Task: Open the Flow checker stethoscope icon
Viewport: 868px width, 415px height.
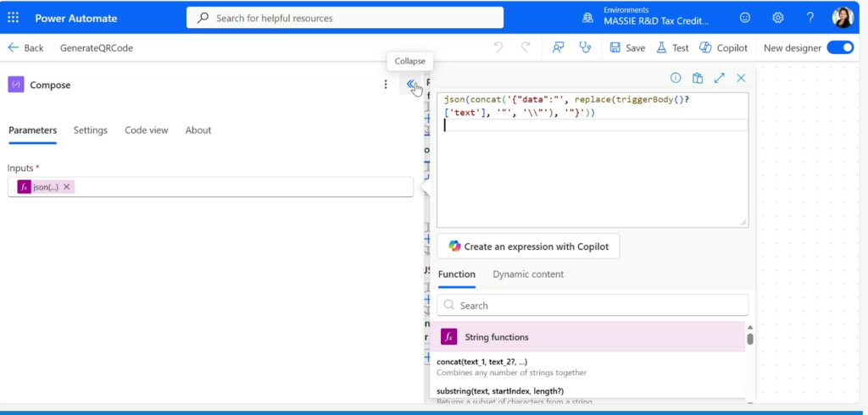Action: (x=585, y=48)
